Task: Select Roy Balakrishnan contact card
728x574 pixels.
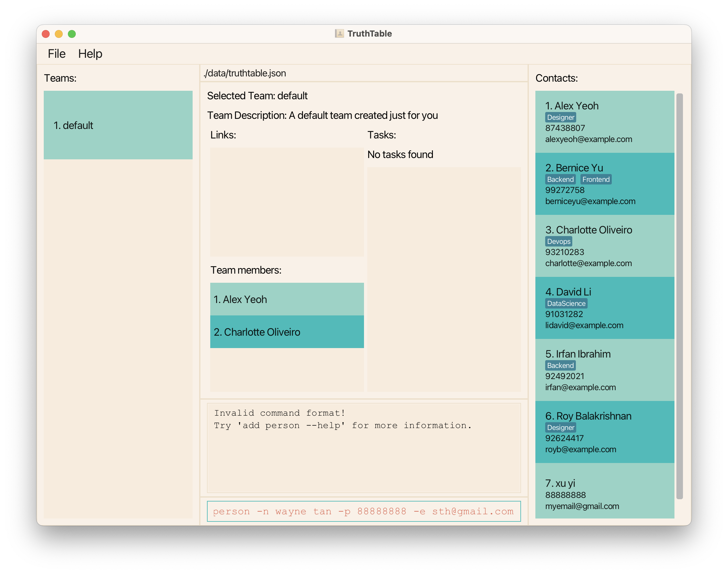Action: coord(604,432)
